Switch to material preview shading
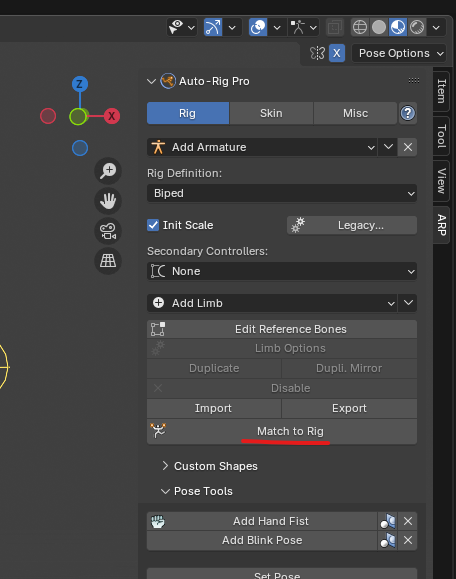 point(398,27)
